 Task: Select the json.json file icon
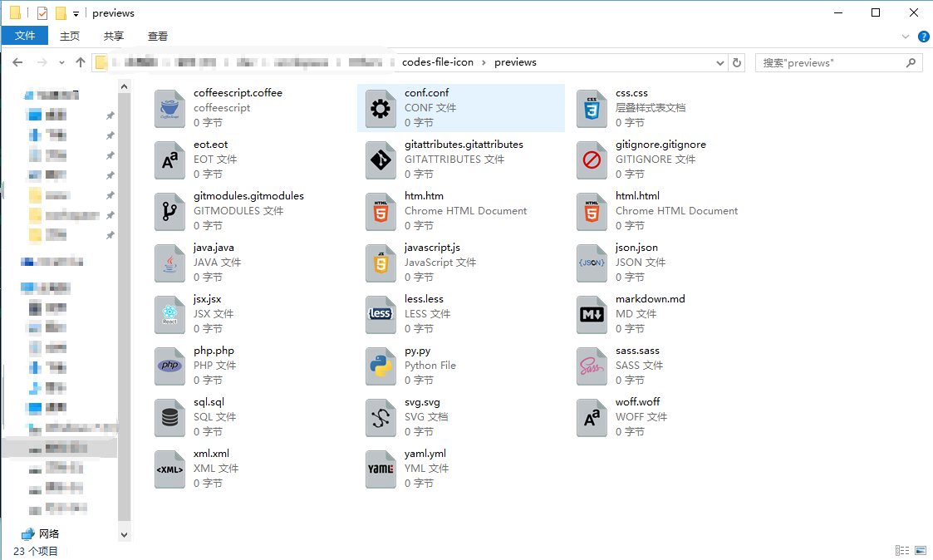592,263
